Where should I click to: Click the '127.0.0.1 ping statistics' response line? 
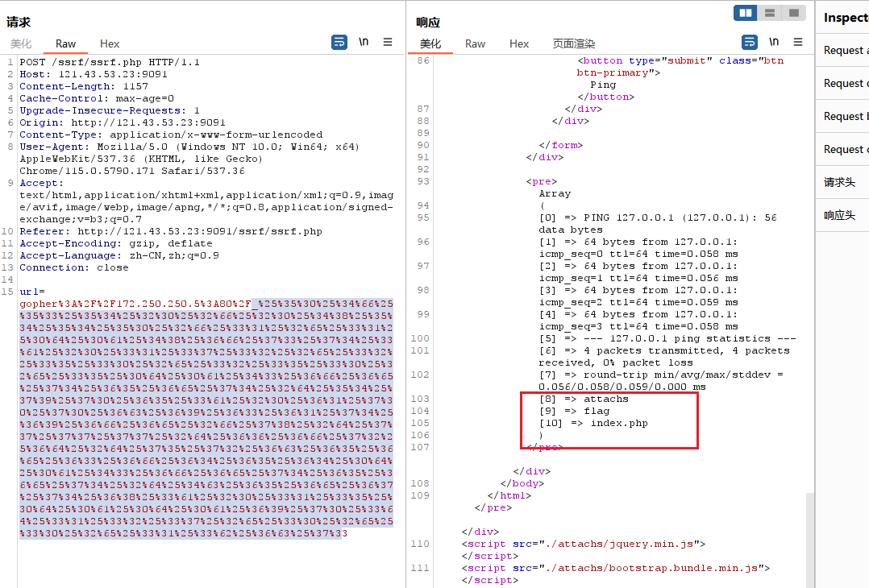click(667, 339)
